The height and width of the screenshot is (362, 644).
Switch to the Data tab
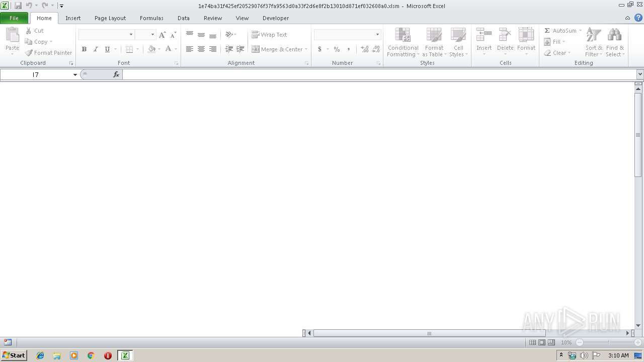coord(184,18)
